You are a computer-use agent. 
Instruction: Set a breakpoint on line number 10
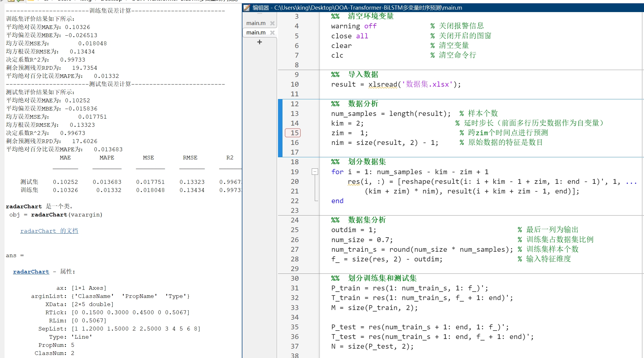click(295, 84)
